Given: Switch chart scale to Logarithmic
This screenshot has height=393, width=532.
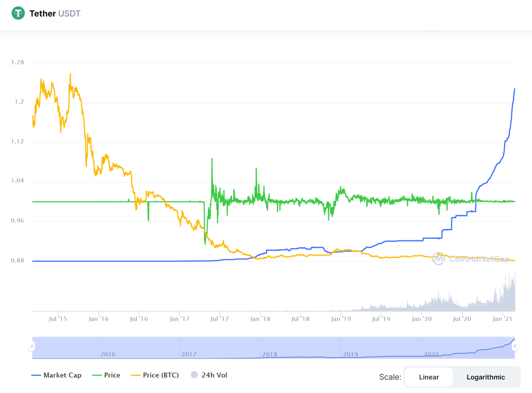Looking at the screenshot, I should click(485, 377).
